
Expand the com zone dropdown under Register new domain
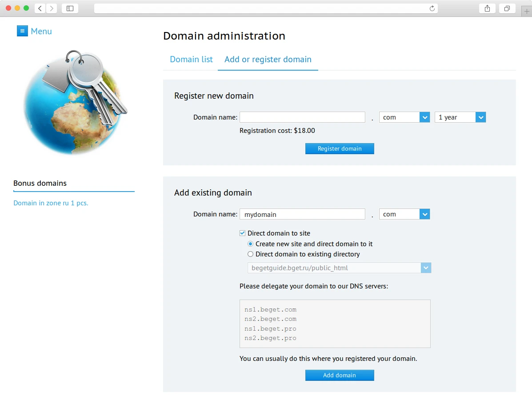pos(425,117)
